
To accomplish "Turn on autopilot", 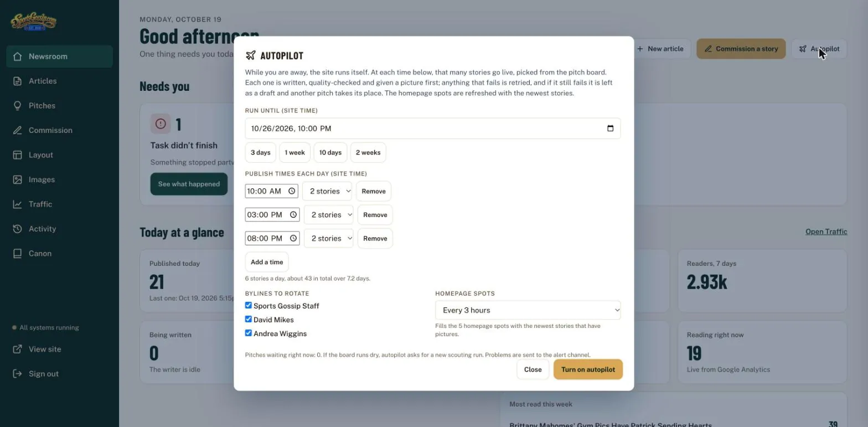I will point(588,369).
